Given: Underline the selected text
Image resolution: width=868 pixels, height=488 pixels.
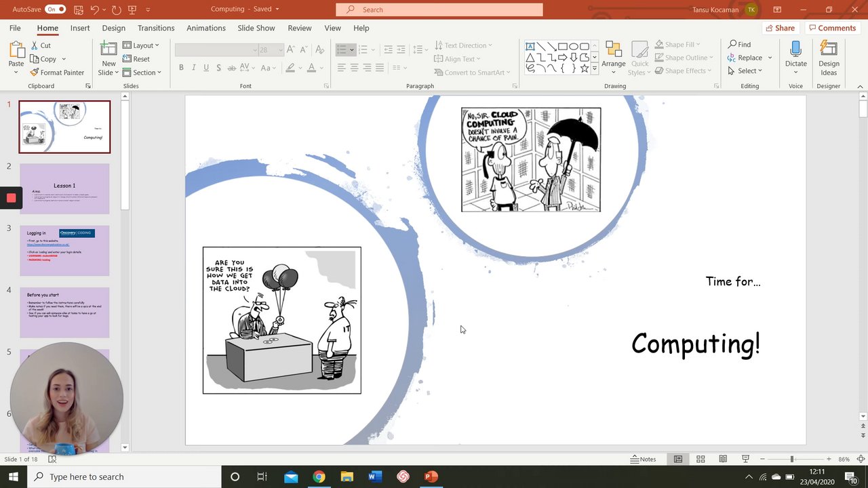Looking at the screenshot, I should (206, 68).
